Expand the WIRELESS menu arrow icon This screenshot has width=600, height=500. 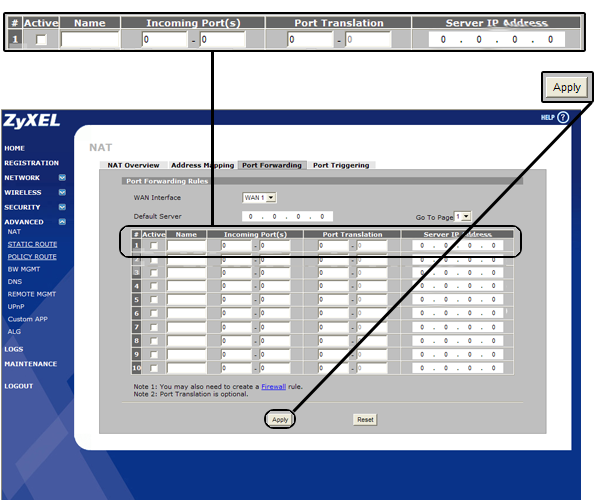point(62,192)
